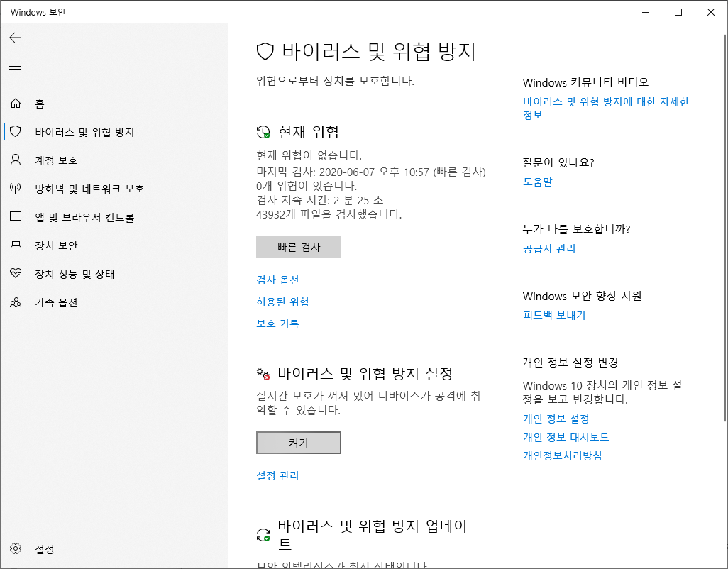
Task: Click the 마지막 검사 date line
Action: click(371, 172)
